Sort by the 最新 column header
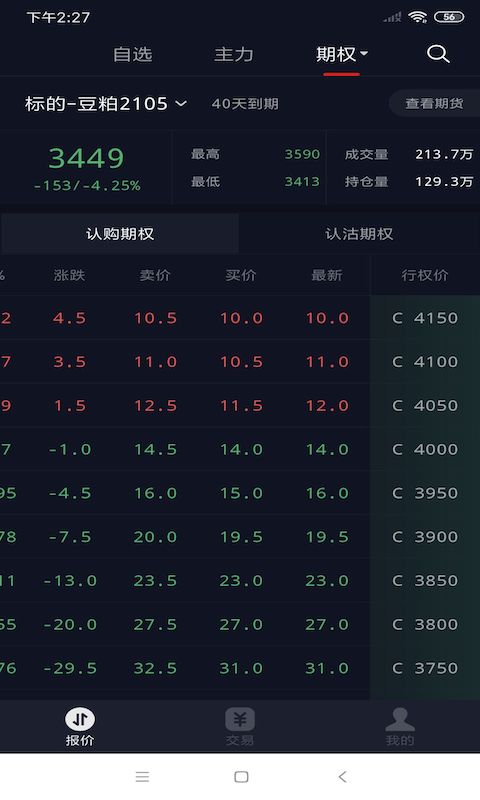The width and height of the screenshot is (480, 800). (x=326, y=276)
